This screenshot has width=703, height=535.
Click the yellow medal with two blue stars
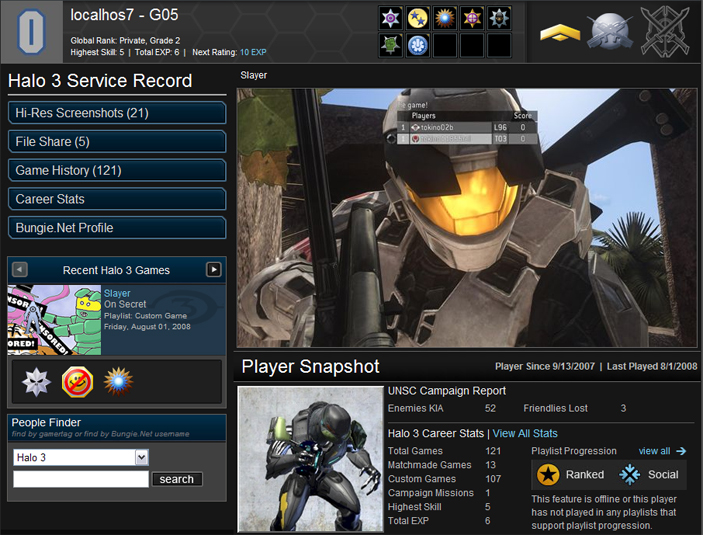tap(419, 18)
